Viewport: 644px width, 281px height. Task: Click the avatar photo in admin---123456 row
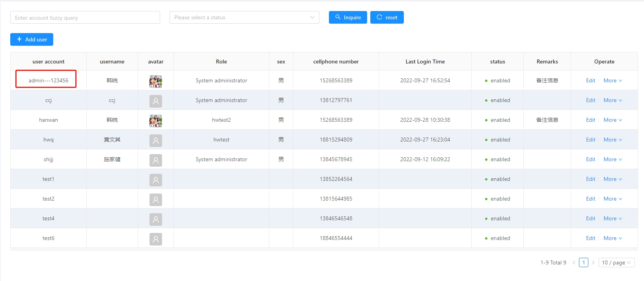point(155,81)
